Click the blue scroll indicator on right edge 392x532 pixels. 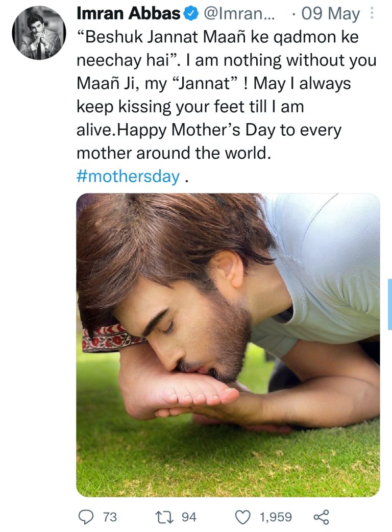click(x=390, y=304)
